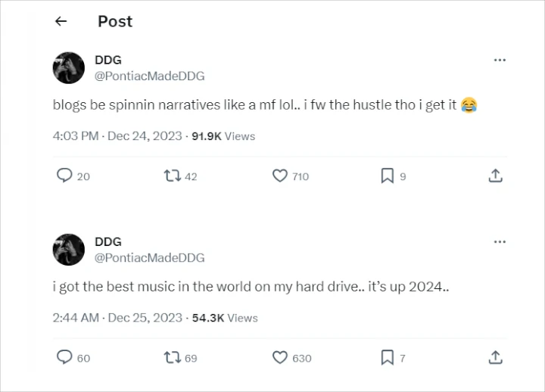
Task: Like the post with 630 likes
Action: [280, 357]
